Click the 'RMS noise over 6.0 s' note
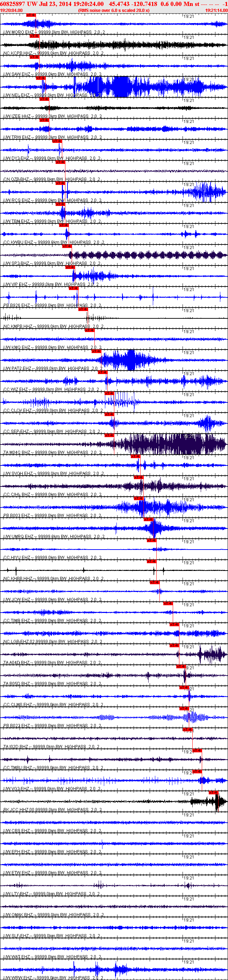228x980 pixels. pyautogui.click(x=114, y=10)
